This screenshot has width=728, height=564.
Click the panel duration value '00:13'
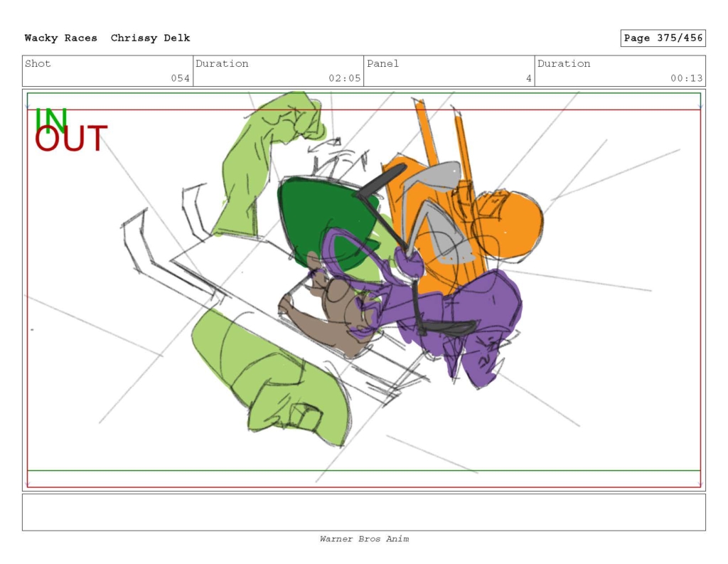pos(686,78)
